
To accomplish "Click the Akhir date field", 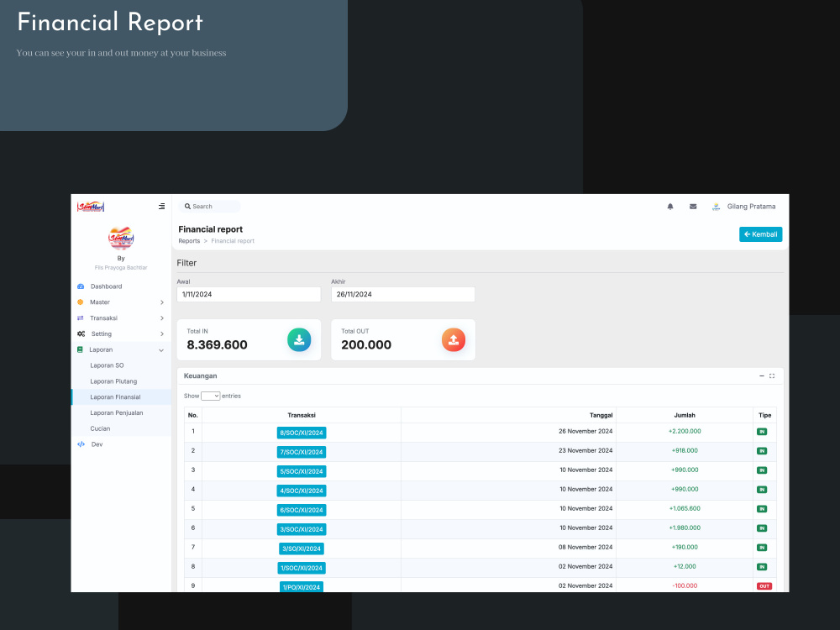I will (403, 294).
